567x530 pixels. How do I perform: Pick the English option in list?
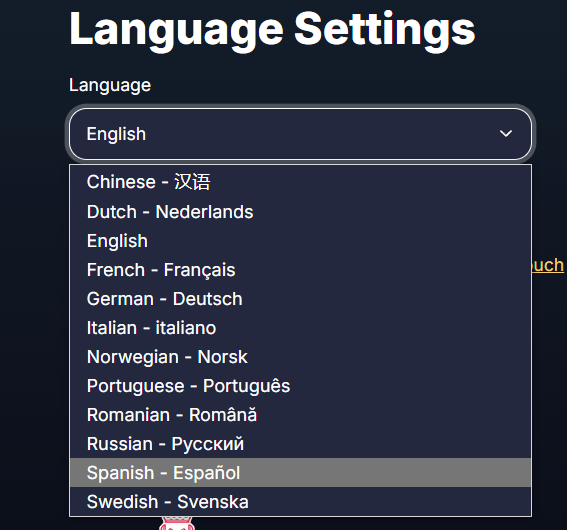point(300,241)
